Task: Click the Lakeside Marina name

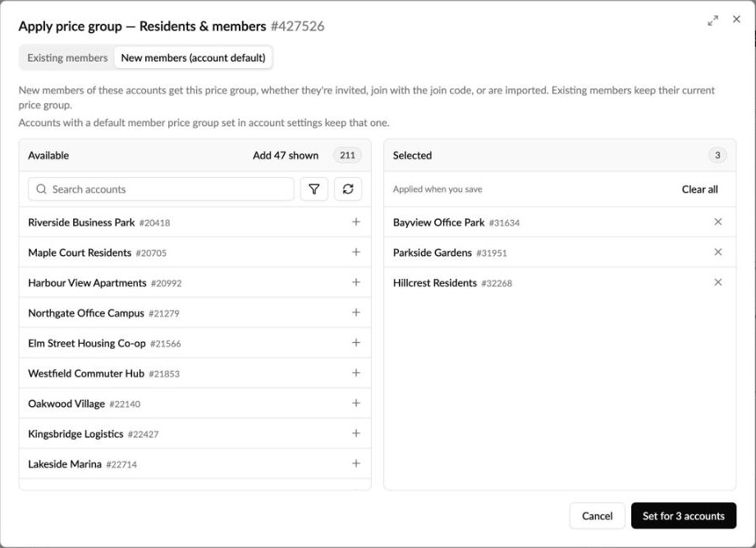Action: (65, 464)
